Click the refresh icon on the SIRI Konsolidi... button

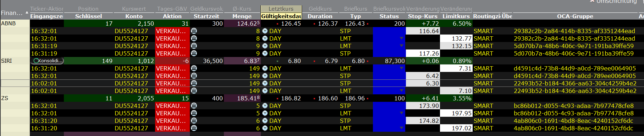(35, 61)
